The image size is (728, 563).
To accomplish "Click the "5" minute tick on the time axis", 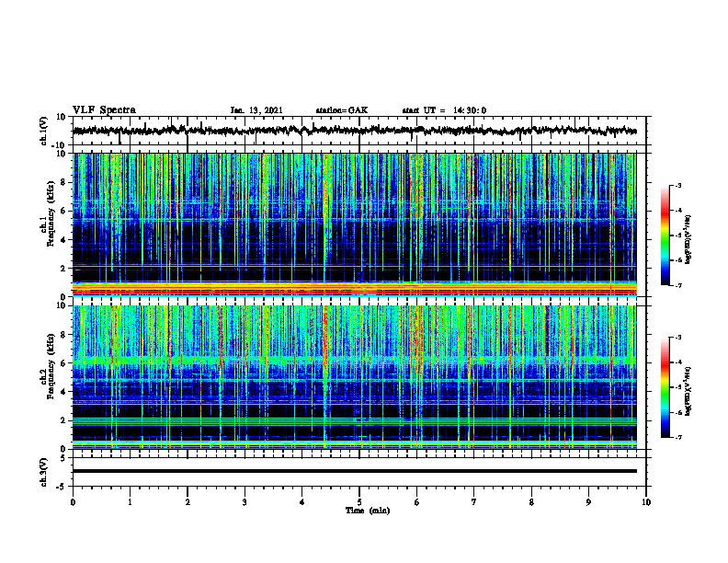I will click(359, 502).
